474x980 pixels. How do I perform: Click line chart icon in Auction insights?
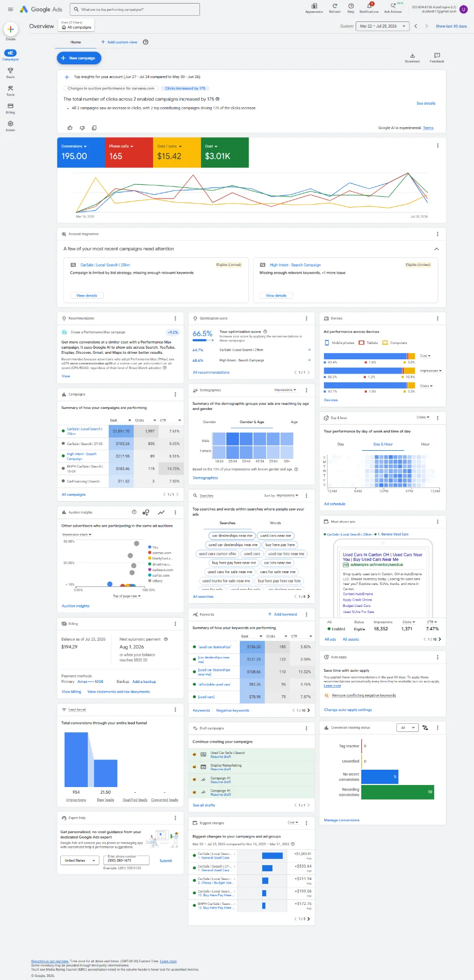tap(161, 512)
